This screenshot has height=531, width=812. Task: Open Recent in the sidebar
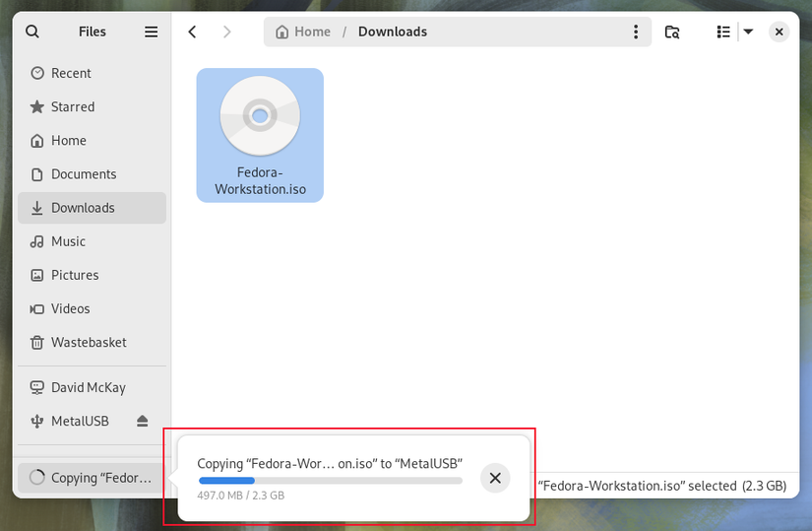coord(93,73)
